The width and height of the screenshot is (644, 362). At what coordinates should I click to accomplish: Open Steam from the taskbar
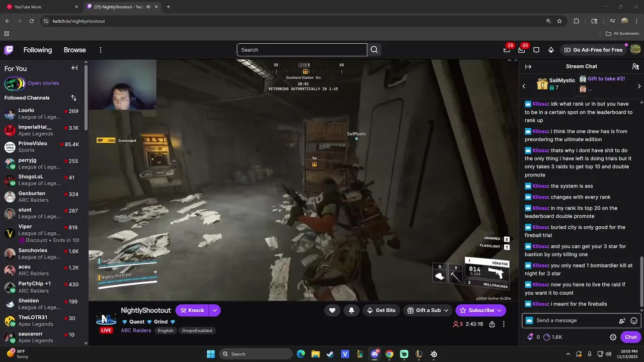[x=330, y=354]
